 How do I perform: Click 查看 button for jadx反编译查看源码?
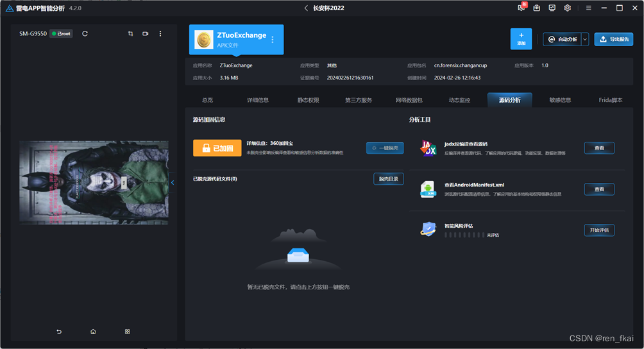click(x=599, y=148)
